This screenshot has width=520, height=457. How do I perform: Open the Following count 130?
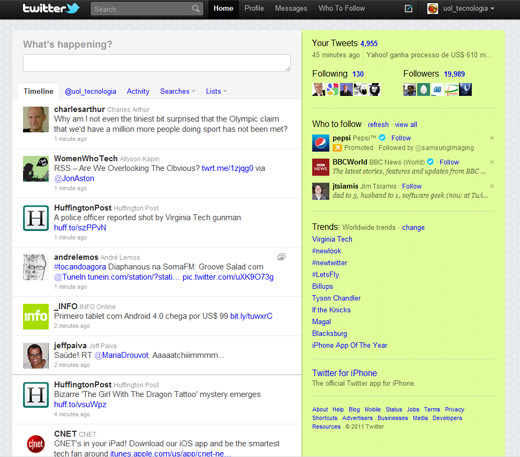click(358, 74)
